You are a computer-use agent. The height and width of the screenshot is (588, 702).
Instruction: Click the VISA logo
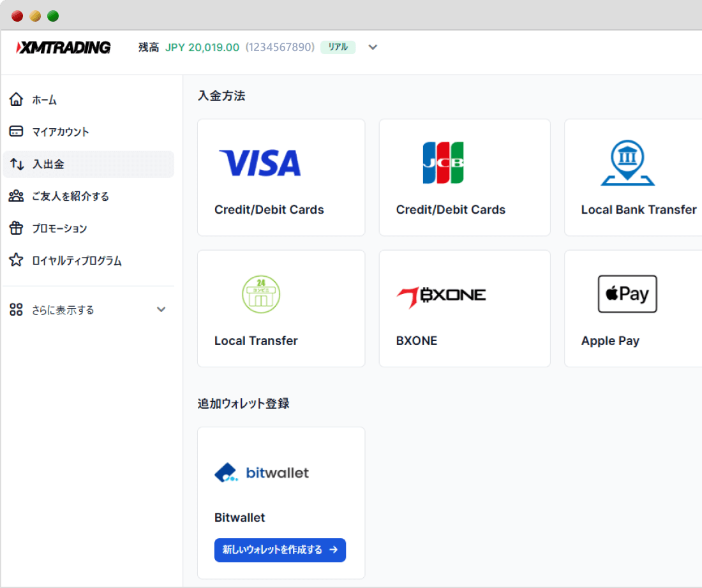tap(260, 163)
